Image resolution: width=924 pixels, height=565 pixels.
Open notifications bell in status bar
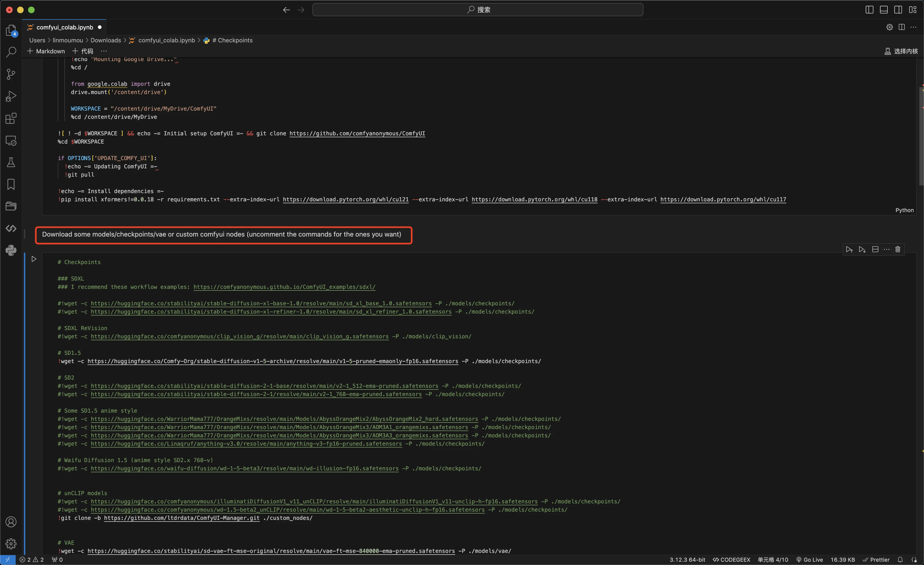pos(900,559)
